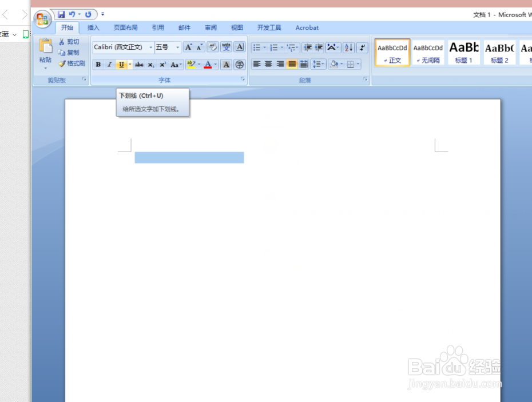Apply character border (boxed A) icon
Viewport: 532px width, 402px height.
240,47
